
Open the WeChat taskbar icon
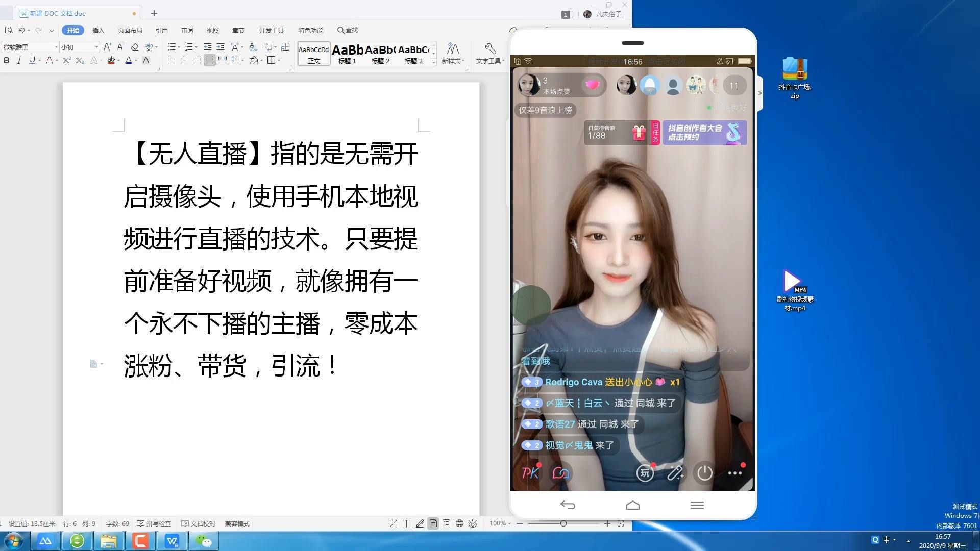pos(204,541)
